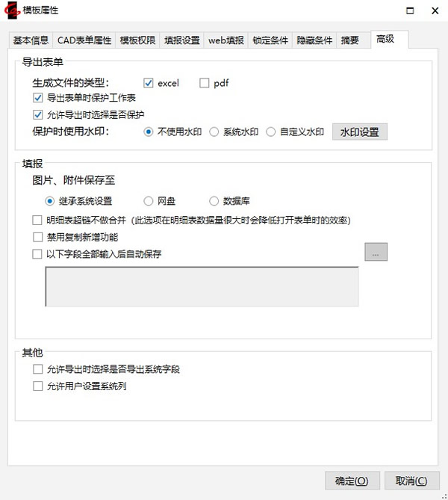Click the ellipsis field browse button
This screenshot has width=448, height=500.
[x=376, y=253]
